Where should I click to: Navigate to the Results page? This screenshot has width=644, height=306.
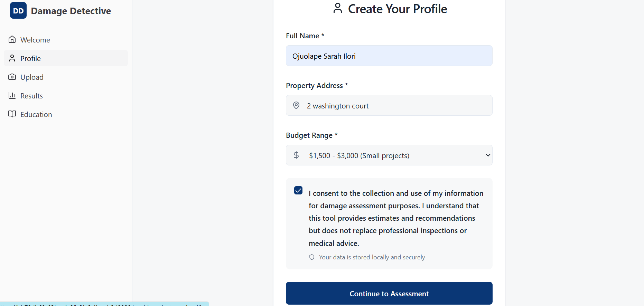[31, 96]
